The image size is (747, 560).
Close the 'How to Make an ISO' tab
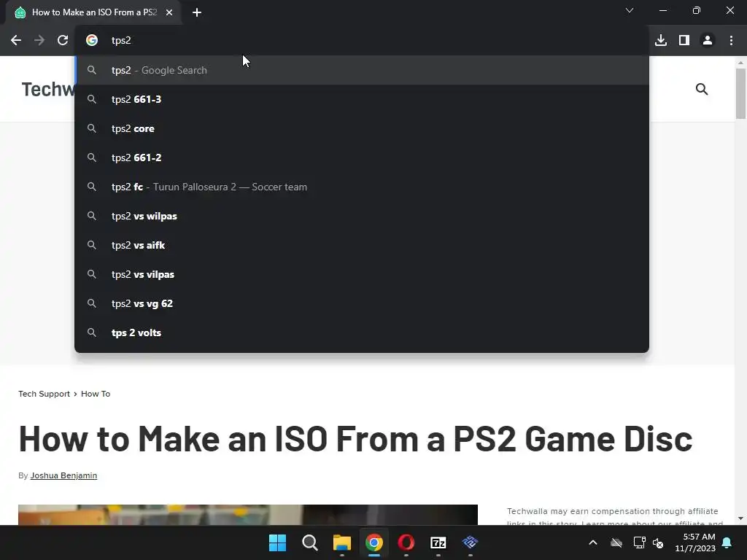(169, 13)
